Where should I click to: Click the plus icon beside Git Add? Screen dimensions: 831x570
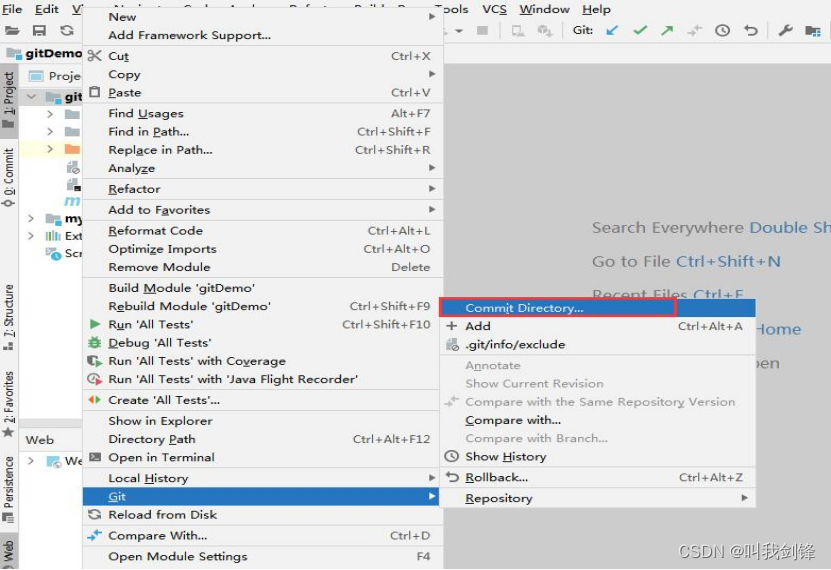tap(452, 326)
